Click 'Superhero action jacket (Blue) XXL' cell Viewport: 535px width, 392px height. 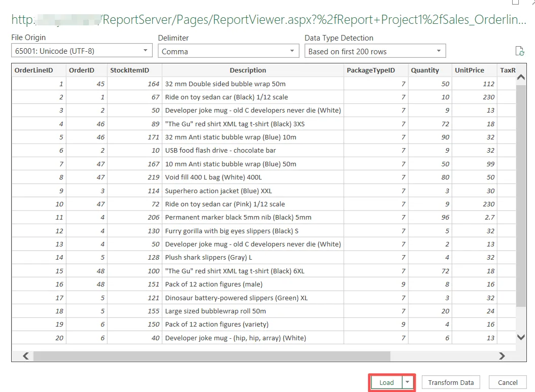pyautogui.click(x=253, y=191)
